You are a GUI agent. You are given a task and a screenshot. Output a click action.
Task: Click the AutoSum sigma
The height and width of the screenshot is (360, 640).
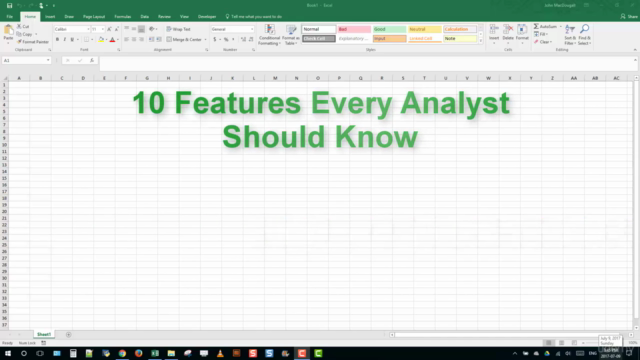pyautogui.click(x=536, y=26)
